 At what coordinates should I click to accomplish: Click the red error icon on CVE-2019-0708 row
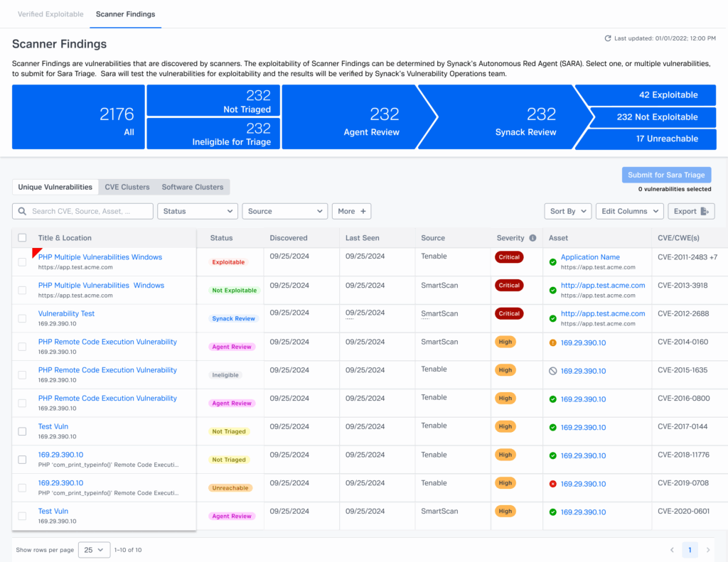click(552, 484)
